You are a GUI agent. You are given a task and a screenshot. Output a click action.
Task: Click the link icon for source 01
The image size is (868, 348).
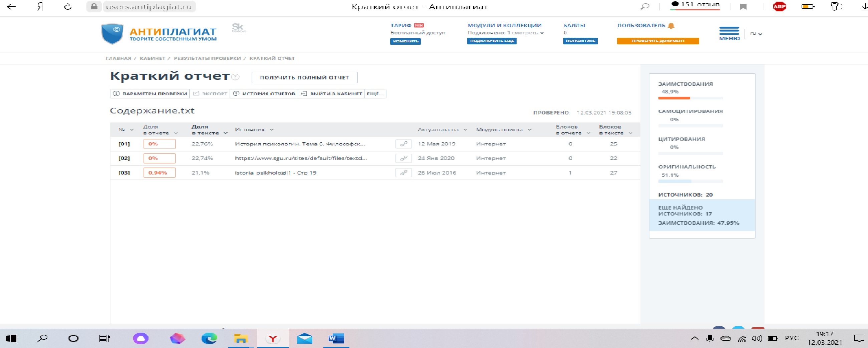tap(403, 144)
